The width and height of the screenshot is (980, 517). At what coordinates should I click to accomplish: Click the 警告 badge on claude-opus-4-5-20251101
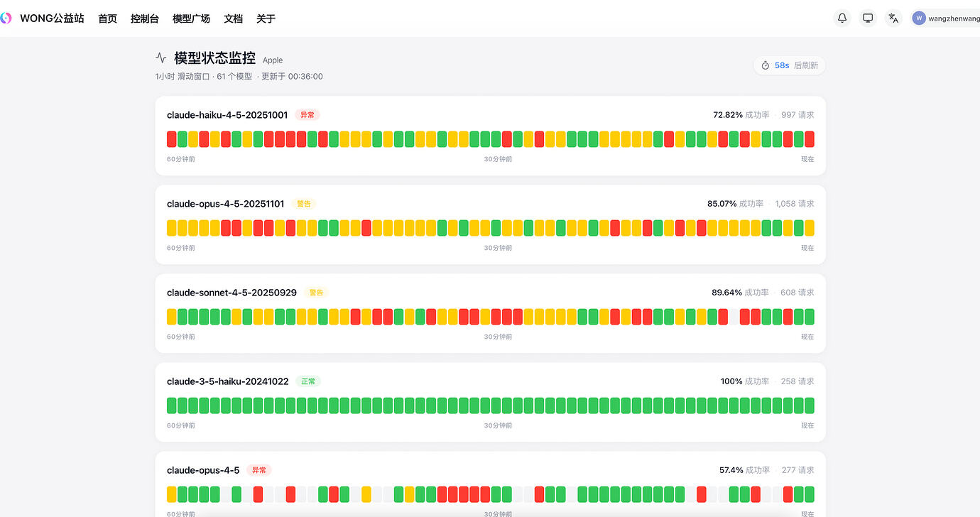pyautogui.click(x=304, y=204)
